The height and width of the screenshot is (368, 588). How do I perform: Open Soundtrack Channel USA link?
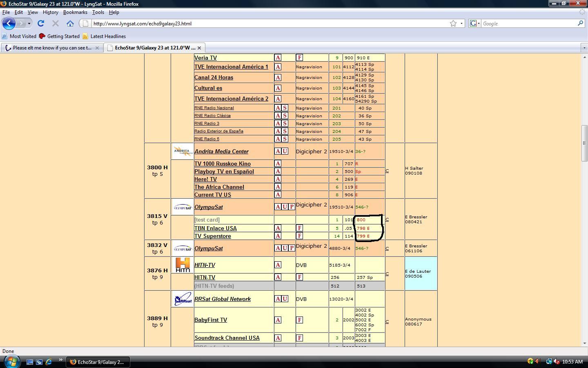click(x=227, y=338)
